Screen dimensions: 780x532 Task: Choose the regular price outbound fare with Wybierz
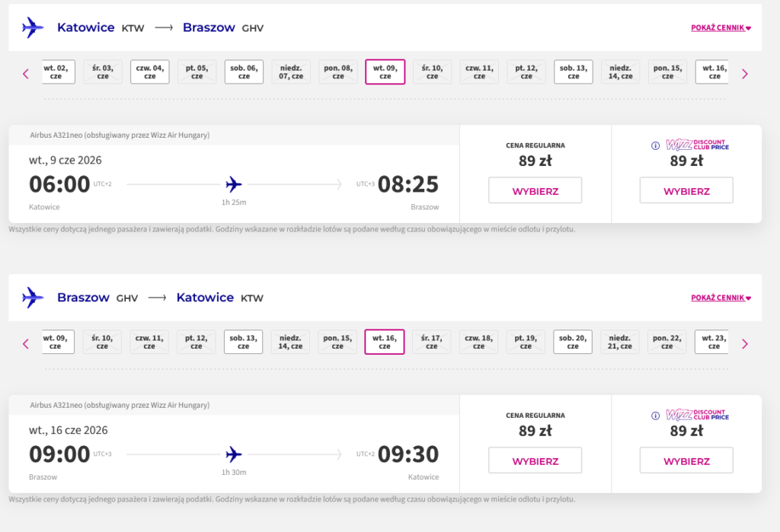pyautogui.click(x=535, y=191)
